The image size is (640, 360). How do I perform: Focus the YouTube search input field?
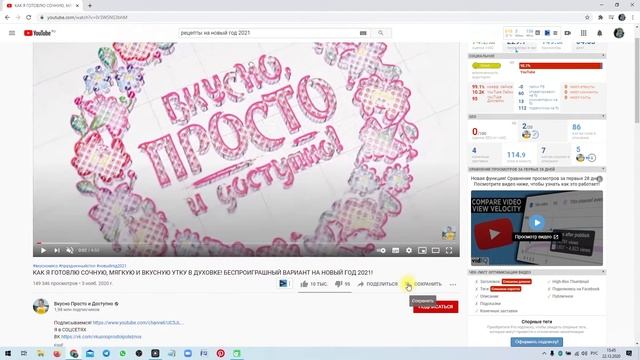pos(269,33)
